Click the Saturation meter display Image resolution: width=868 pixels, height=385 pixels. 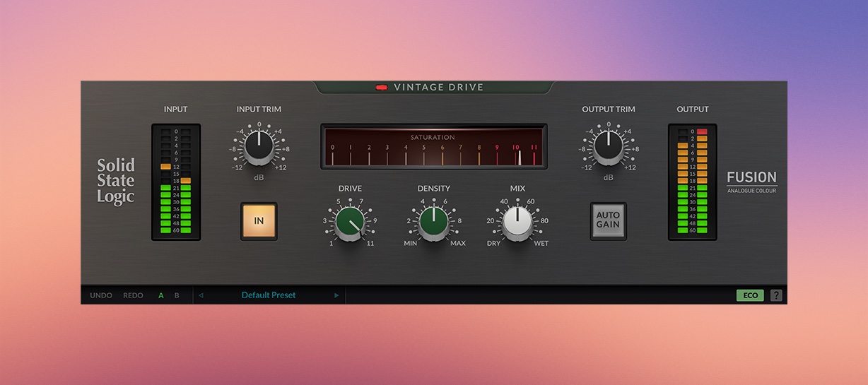click(x=435, y=147)
